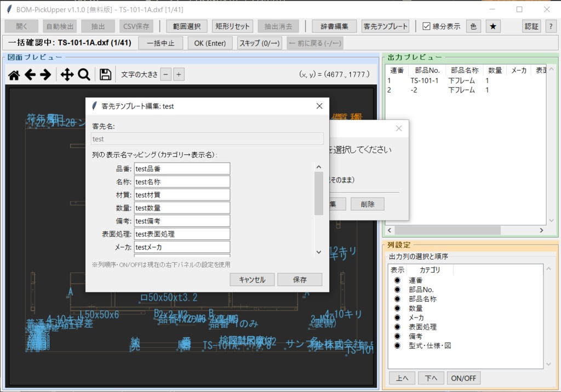Toggle display marker for 備考 row
This screenshot has height=392, width=561.
(397, 336)
